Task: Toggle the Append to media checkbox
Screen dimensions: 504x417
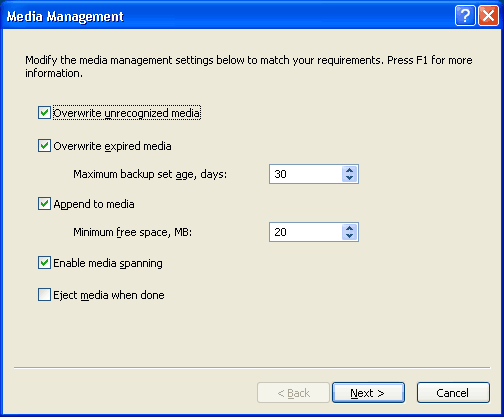Action: (x=44, y=204)
